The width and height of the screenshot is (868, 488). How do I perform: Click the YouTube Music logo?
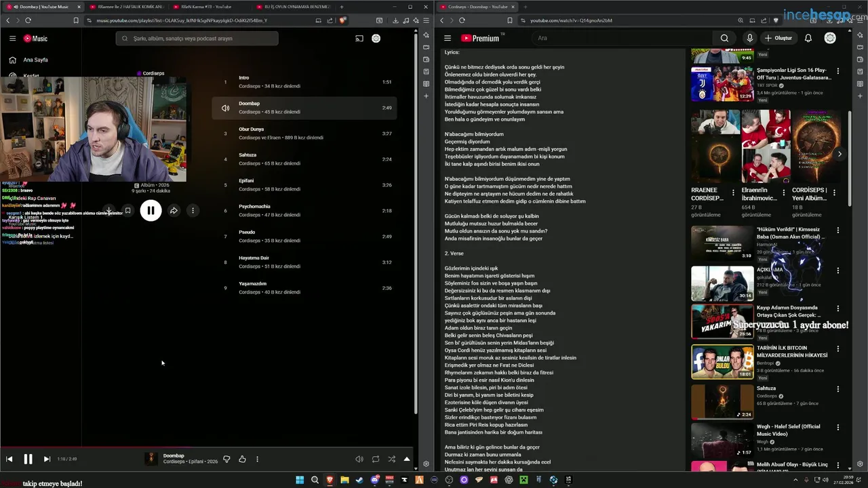pos(35,39)
